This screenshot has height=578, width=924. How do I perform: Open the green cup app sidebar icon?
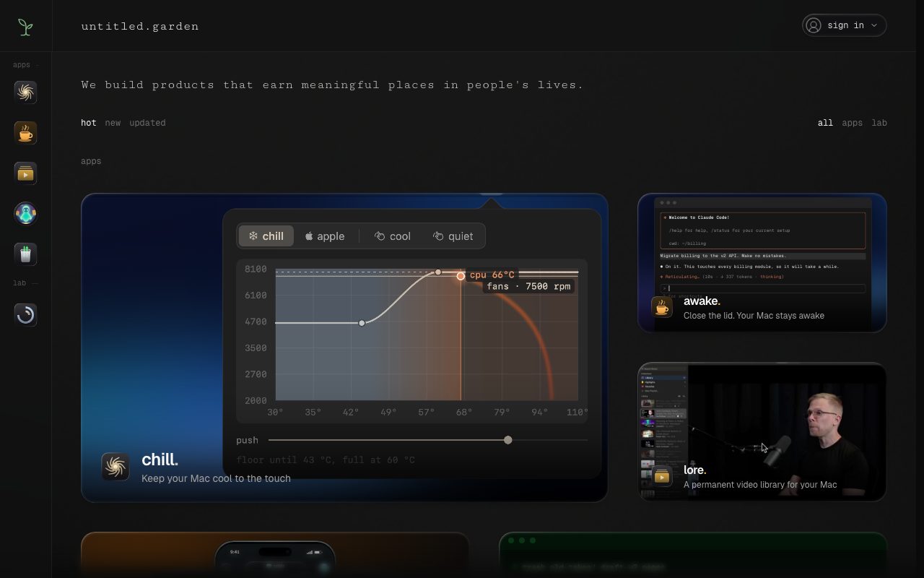point(25,254)
